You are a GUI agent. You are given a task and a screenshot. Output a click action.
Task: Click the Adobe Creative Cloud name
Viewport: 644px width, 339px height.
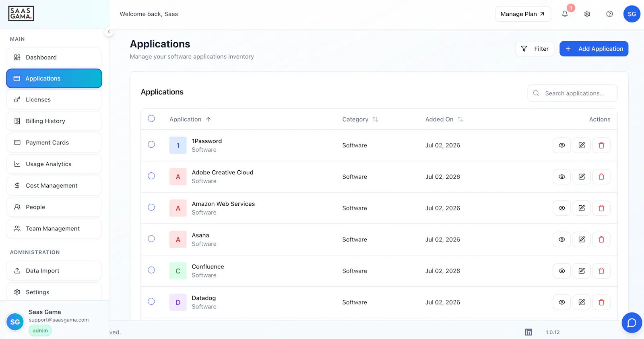[x=223, y=172]
